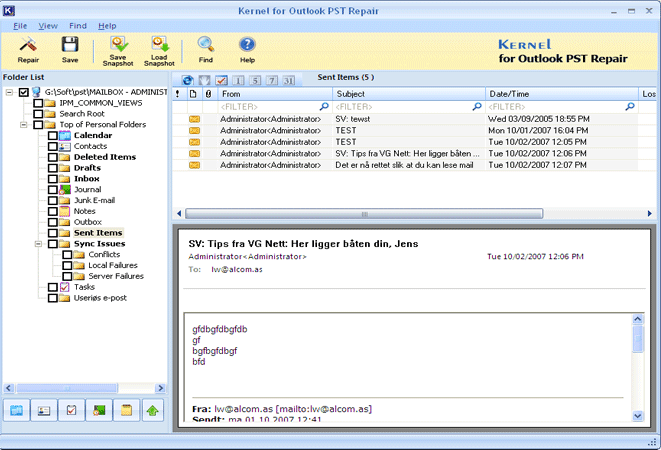
Task: Click the contacts shortcut button at bottom
Action: 44,410
